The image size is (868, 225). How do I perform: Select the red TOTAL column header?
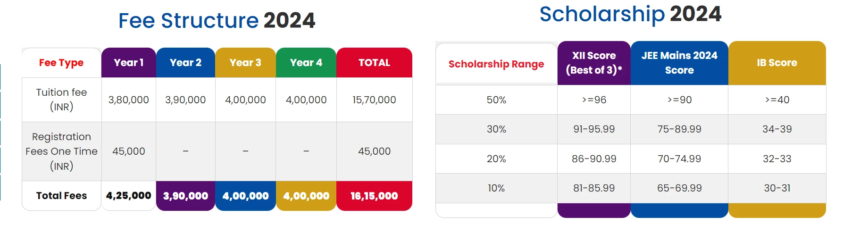(x=374, y=63)
